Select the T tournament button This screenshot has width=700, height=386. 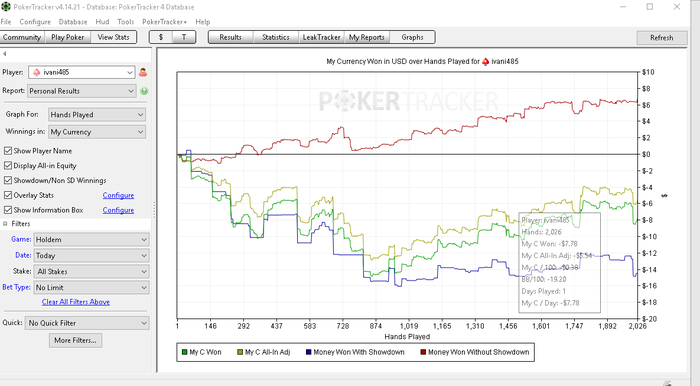click(x=184, y=37)
